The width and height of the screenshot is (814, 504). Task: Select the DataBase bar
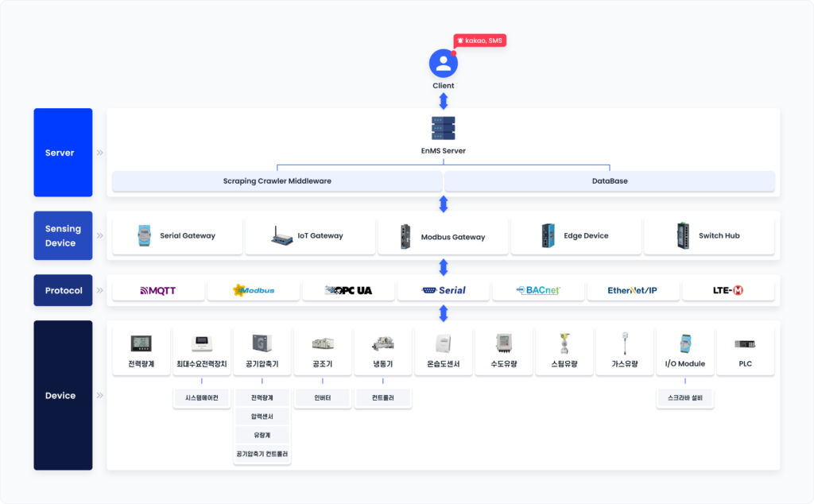[x=610, y=181]
